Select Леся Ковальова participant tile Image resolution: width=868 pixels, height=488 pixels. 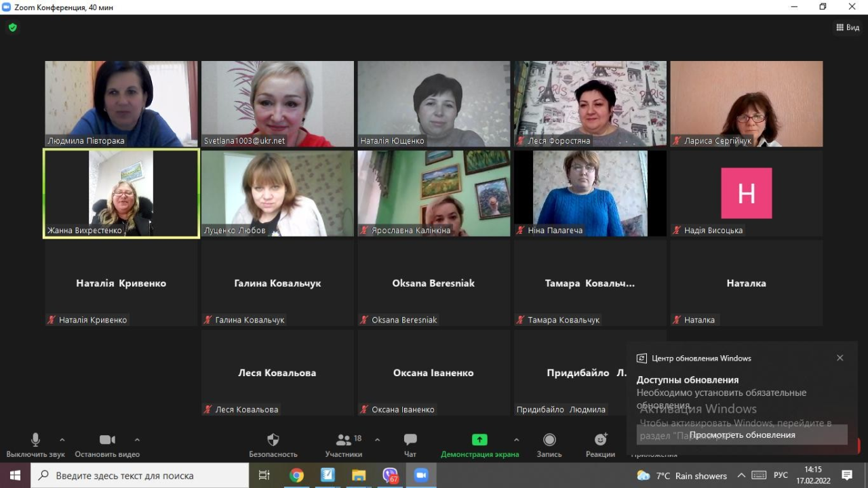pyautogui.click(x=277, y=372)
